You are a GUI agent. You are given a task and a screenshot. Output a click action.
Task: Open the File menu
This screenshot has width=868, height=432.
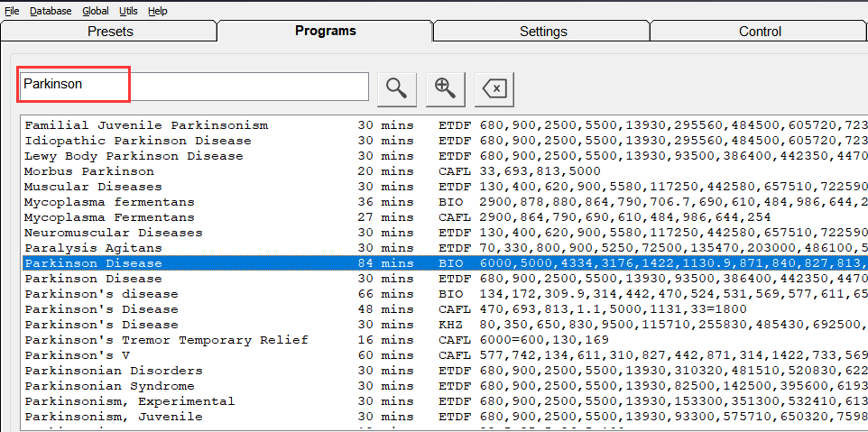[12, 11]
